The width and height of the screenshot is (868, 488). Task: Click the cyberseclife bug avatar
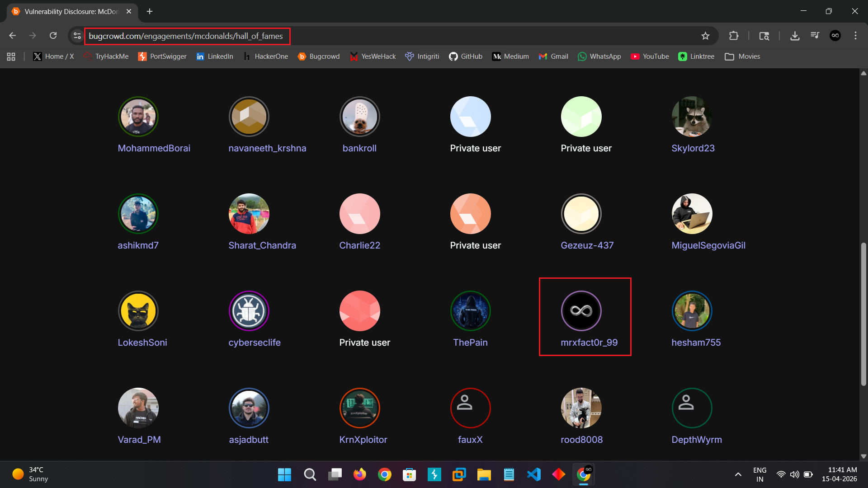coord(249,311)
